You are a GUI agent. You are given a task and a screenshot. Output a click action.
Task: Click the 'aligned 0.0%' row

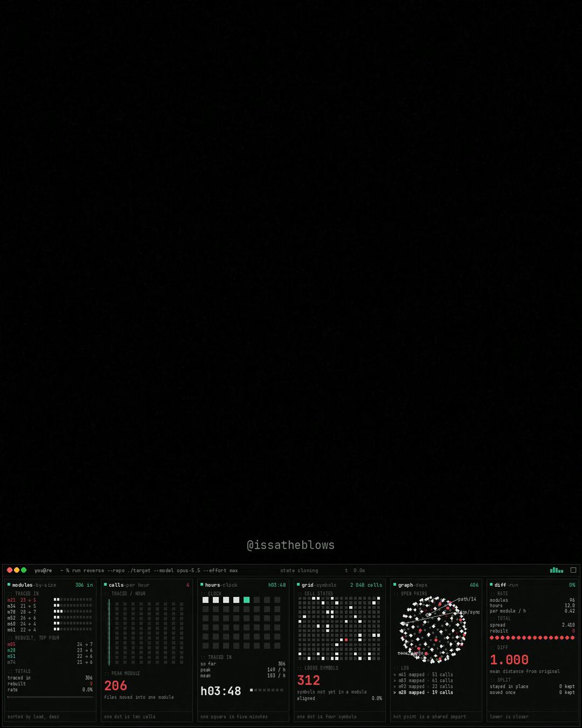click(x=339, y=698)
